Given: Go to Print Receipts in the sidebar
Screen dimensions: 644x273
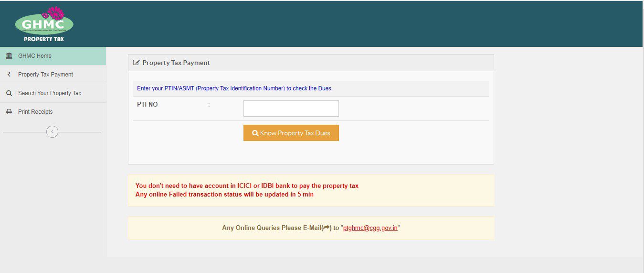Looking at the screenshot, I should pos(35,112).
